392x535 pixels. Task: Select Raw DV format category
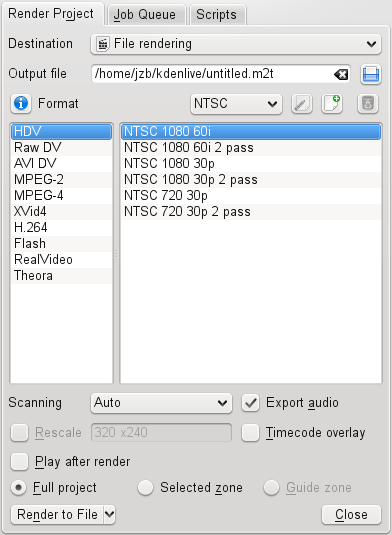click(61, 148)
